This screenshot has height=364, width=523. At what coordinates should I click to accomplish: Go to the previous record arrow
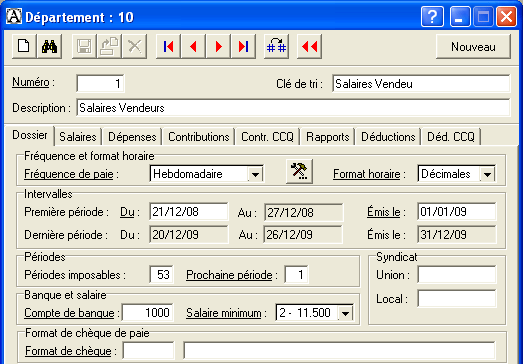(193, 46)
